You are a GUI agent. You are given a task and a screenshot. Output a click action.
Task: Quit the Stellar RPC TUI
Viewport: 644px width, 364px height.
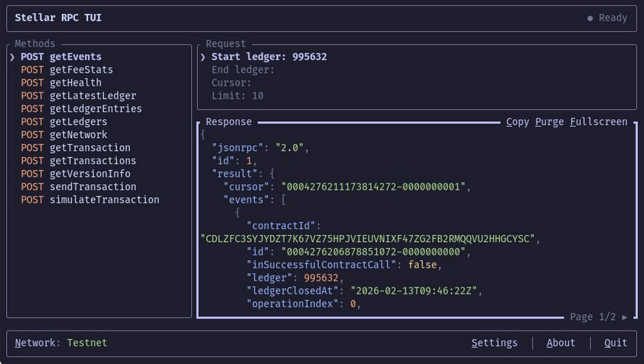coord(615,343)
